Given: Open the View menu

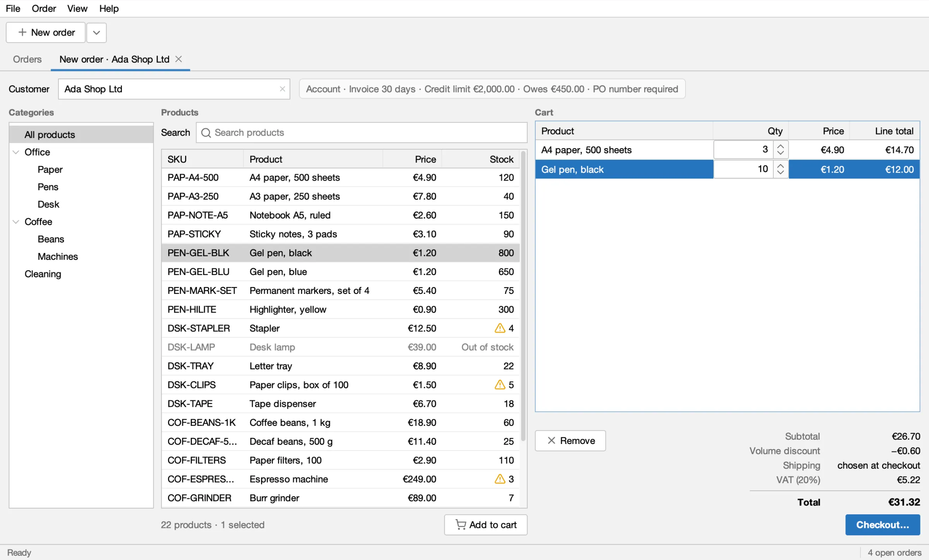Looking at the screenshot, I should point(77,9).
